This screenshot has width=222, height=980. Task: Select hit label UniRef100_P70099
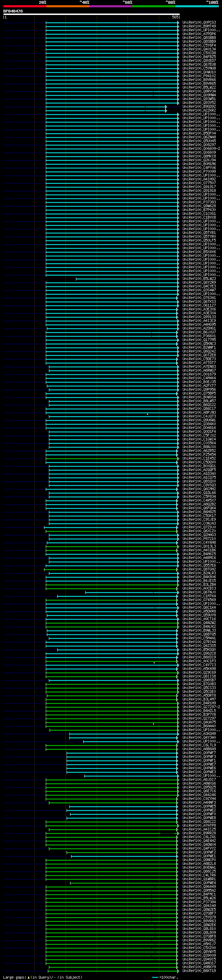tap(199, 172)
